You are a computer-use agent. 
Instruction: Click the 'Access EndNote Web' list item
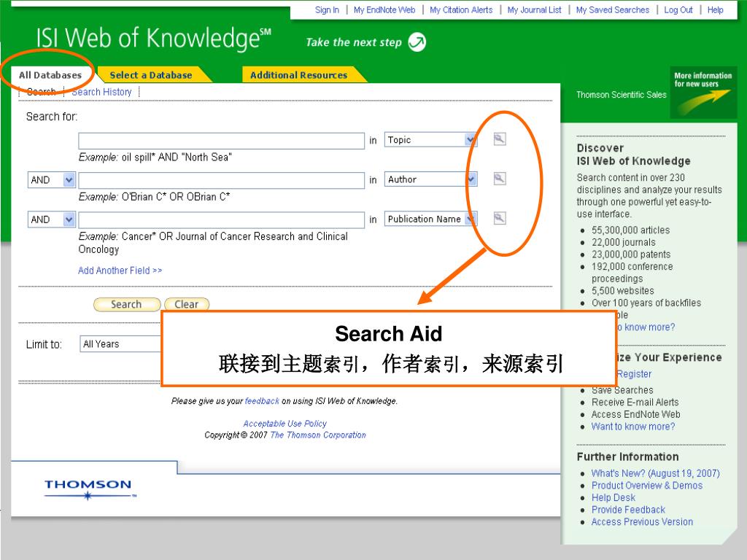(x=635, y=414)
